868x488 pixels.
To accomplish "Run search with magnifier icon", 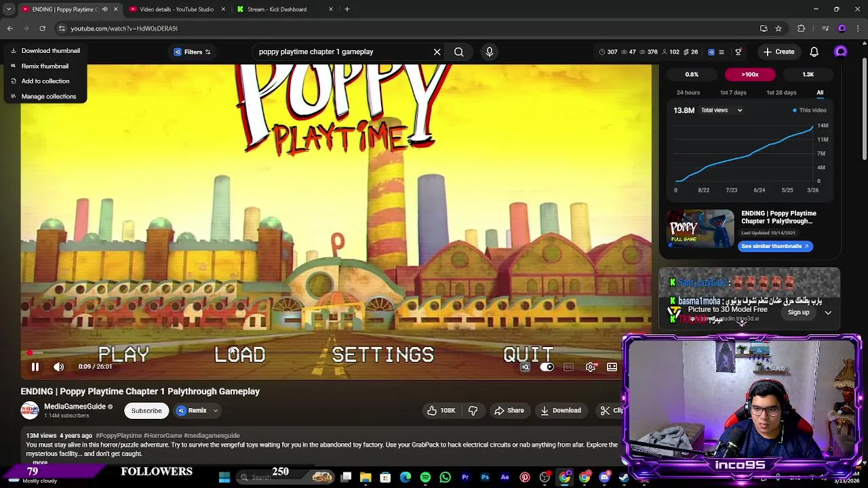I will pyautogui.click(x=459, y=52).
